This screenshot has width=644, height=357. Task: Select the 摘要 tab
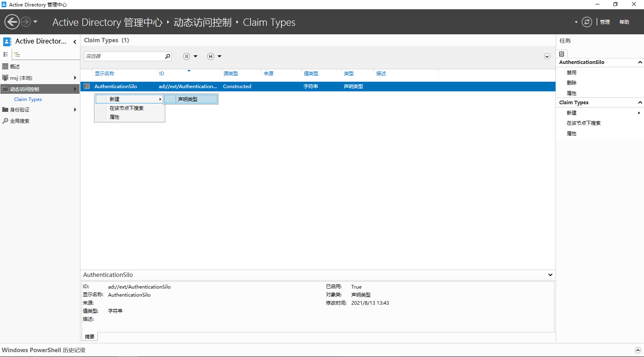(x=90, y=337)
